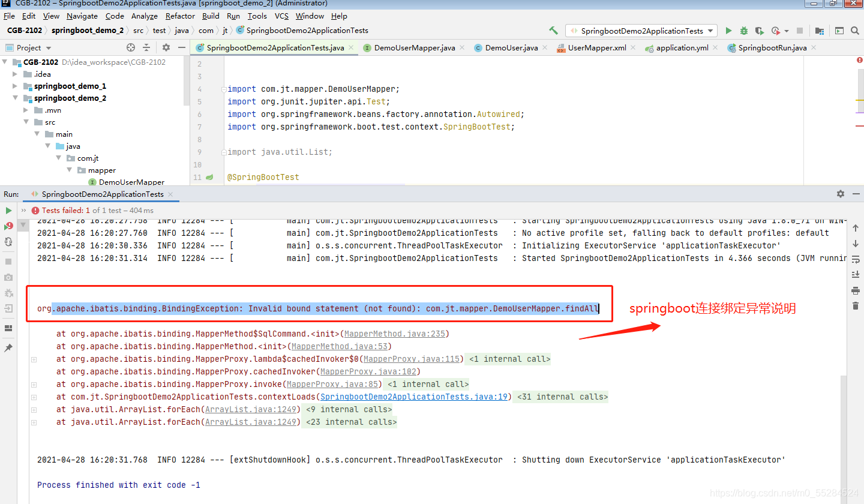
Task: Close the SpringbootDemo2ApplicationTests Run tab
Action: point(170,194)
